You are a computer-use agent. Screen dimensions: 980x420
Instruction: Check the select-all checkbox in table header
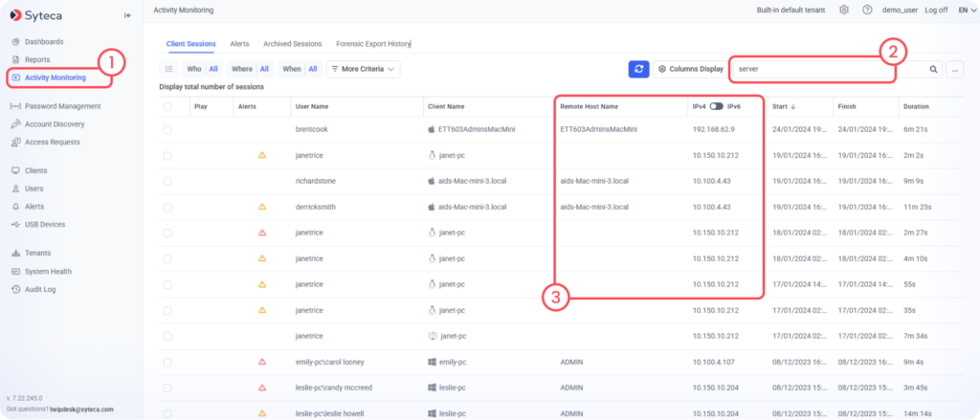tap(167, 106)
